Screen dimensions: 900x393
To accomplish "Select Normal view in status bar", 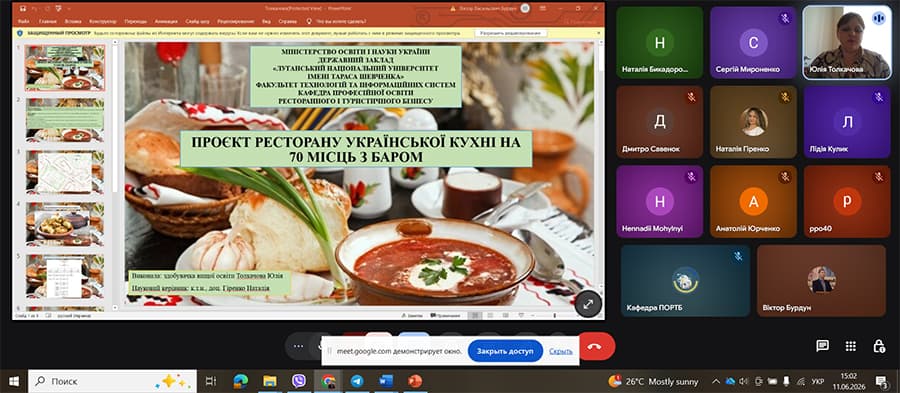I will coord(475,316).
